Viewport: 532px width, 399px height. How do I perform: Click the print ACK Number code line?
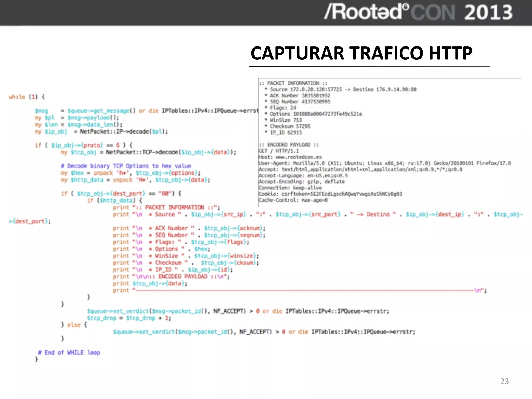tap(189, 228)
